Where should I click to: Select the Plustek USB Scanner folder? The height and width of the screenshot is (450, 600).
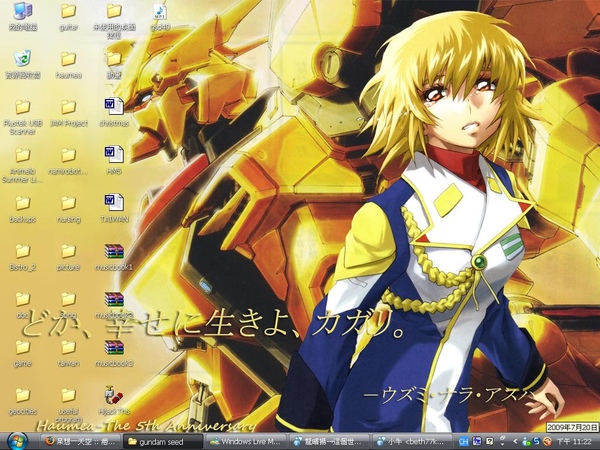click(x=23, y=117)
